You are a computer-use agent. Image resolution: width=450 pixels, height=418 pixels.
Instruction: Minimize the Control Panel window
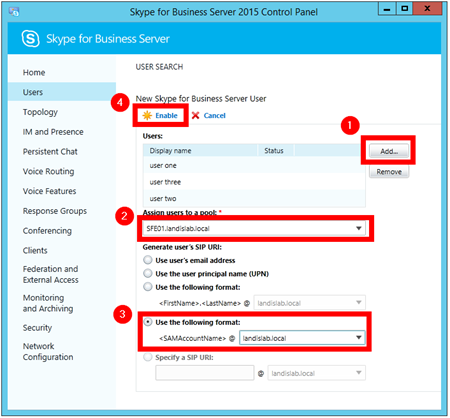coord(387,9)
